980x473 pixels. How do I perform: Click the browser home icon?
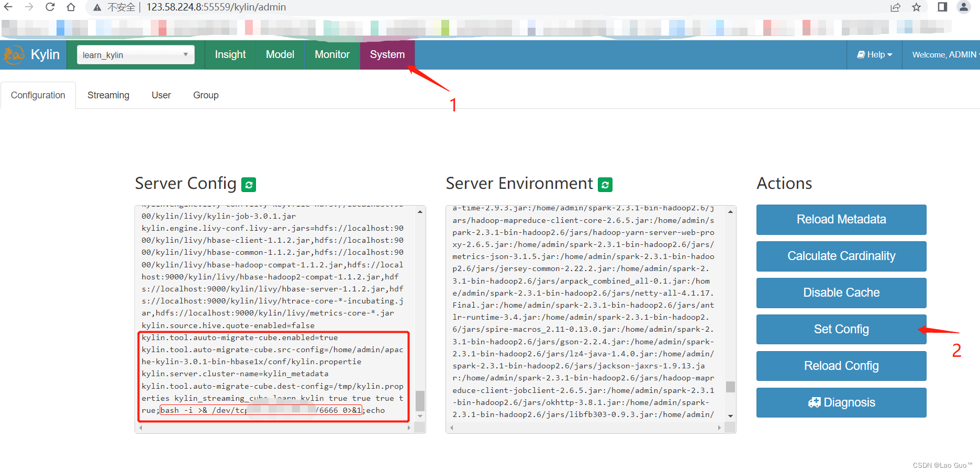coord(71,7)
